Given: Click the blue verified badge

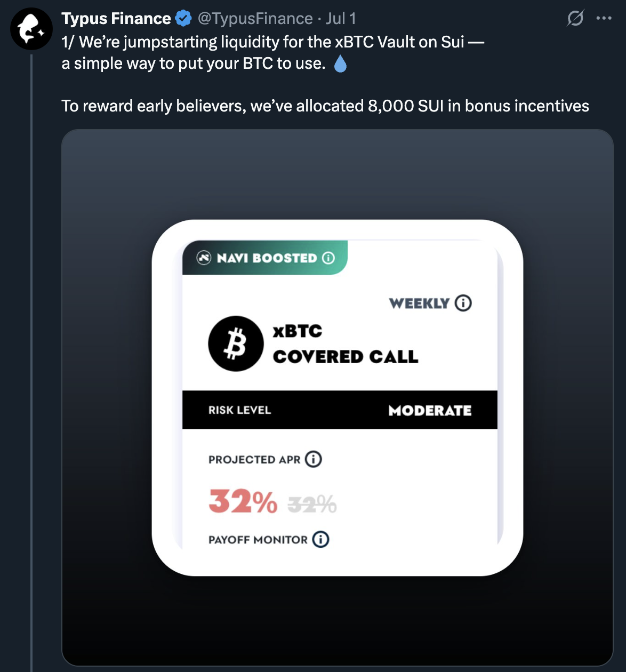Looking at the screenshot, I should [183, 19].
